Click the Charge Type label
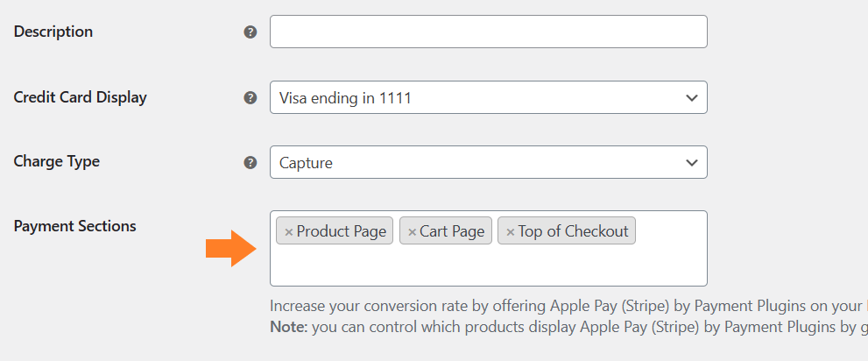 click(x=56, y=162)
